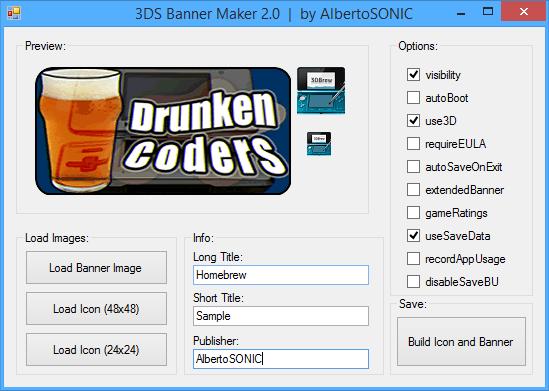
Task: Maximize the 3DS Banner Maker window
Action: pyautogui.click(x=488, y=12)
